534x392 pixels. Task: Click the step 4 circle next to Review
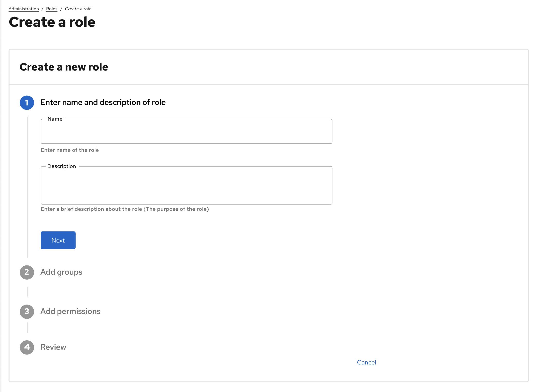coord(27,348)
